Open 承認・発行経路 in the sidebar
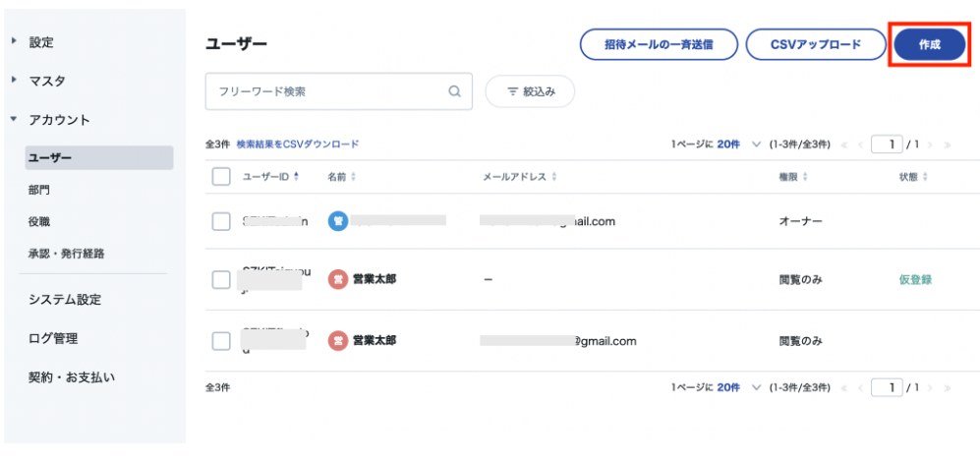This screenshot has width=980, height=461. click(66, 254)
